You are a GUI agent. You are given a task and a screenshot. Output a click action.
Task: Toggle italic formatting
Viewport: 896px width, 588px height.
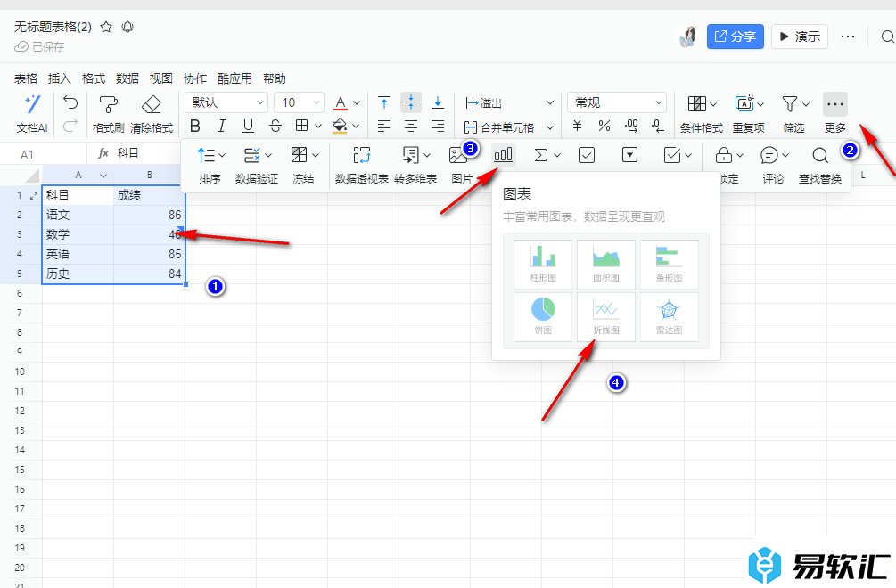(x=221, y=126)
